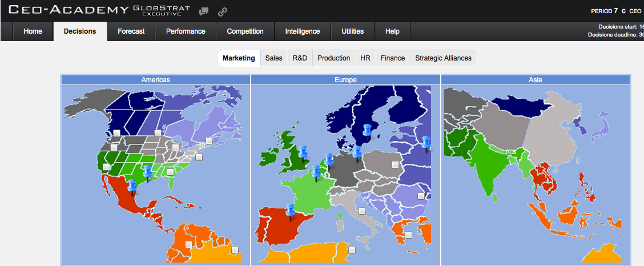Click the blue pin on Spain
The width and height of the screenshot is (644, 266).
tap(291, 210)
